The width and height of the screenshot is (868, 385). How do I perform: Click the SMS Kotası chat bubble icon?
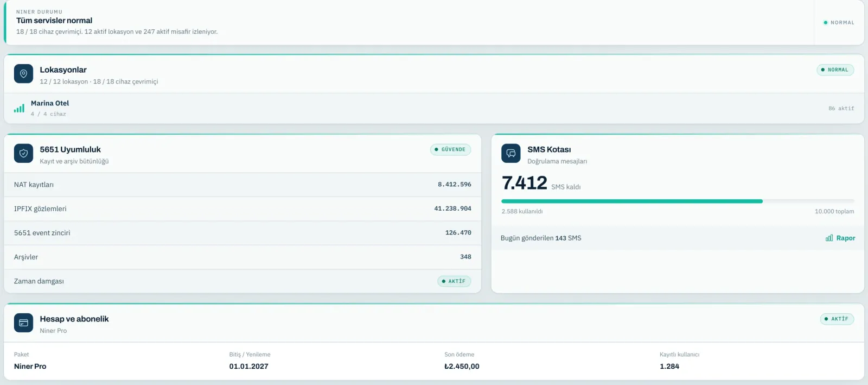(x=511, y=154)
